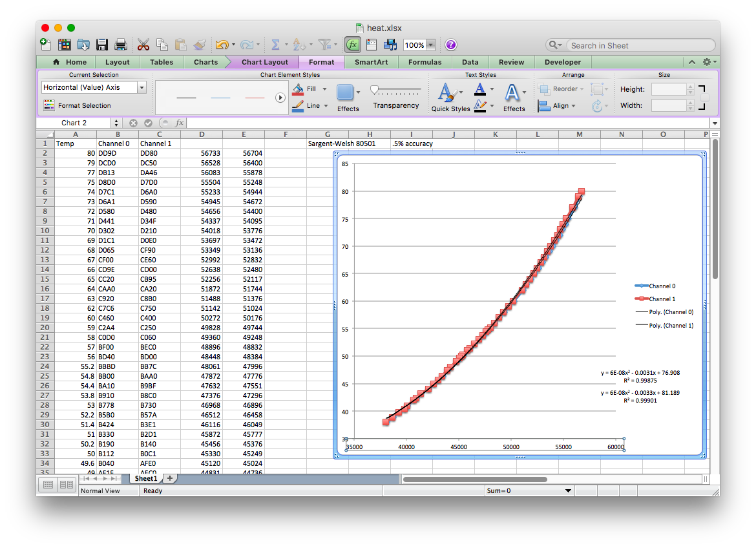Select the Channel 1 legend entry
756x548 pixels.
click(x=656, y=299)
